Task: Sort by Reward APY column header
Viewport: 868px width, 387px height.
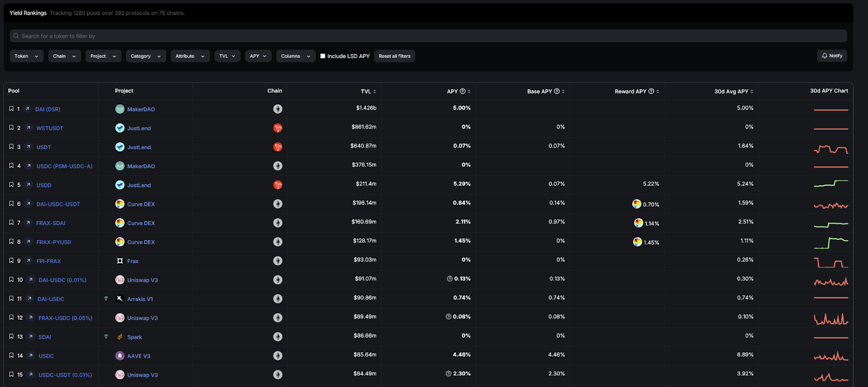Action: tap(637, 91)
